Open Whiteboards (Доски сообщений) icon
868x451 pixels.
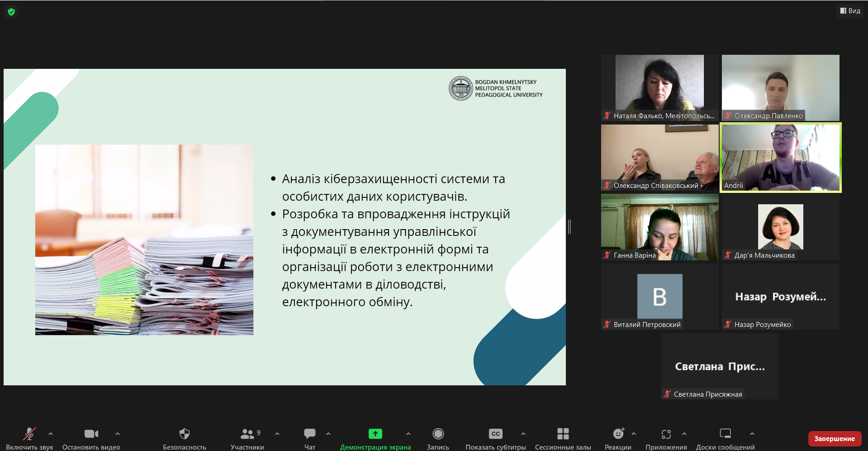[x=725, y=434]
